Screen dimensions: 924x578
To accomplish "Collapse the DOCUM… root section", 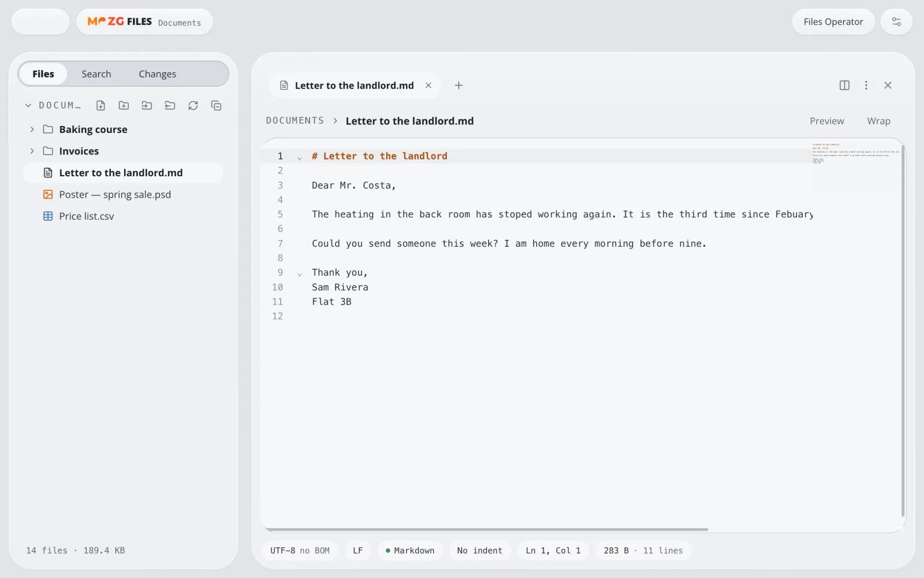I will click(28, 105).
